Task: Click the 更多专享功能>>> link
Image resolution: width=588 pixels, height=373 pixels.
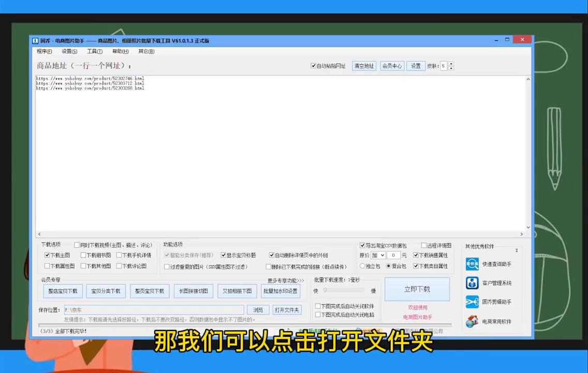Action: (x=285, y=280)
